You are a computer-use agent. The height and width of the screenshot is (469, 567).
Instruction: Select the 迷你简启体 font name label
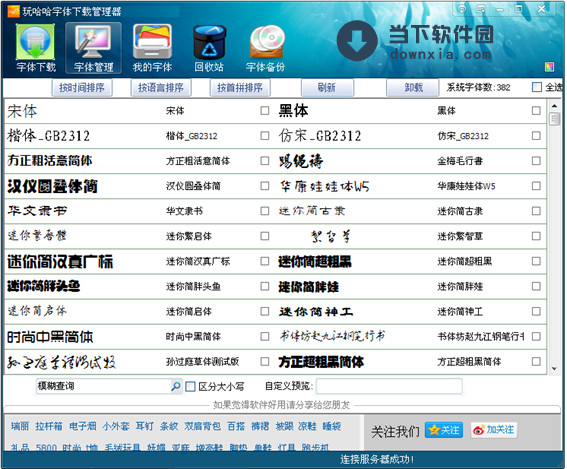click(x=189, y=312)
